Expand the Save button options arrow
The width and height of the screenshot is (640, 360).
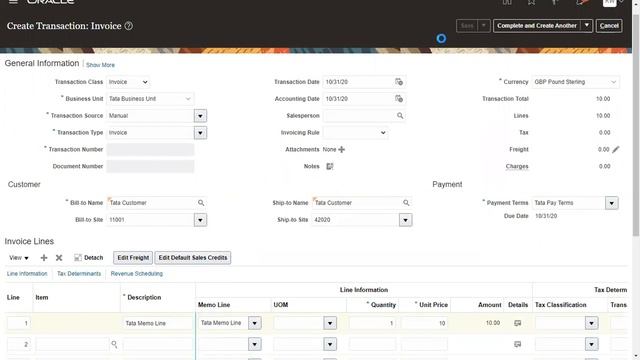coord(484,26)
